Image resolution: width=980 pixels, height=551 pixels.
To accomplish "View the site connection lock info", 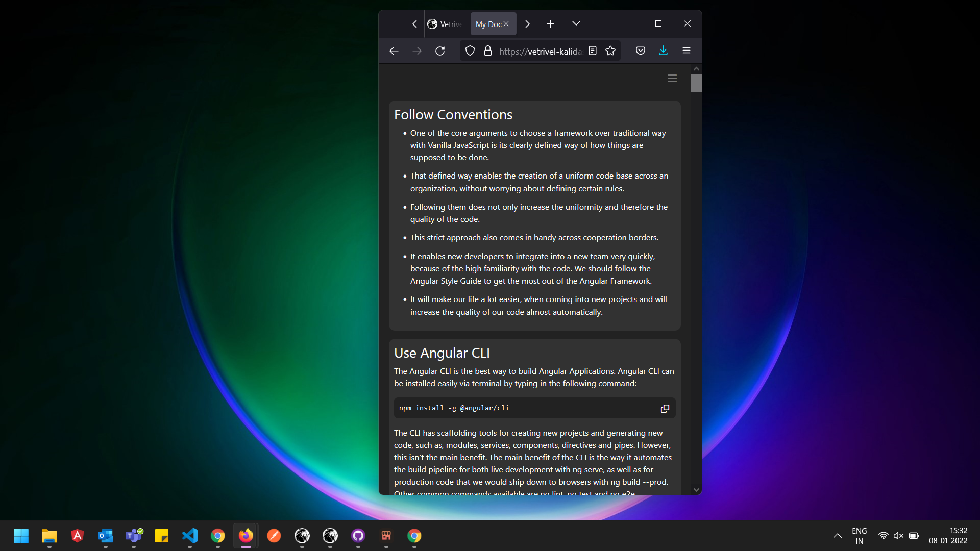I will tap(488, 51).
